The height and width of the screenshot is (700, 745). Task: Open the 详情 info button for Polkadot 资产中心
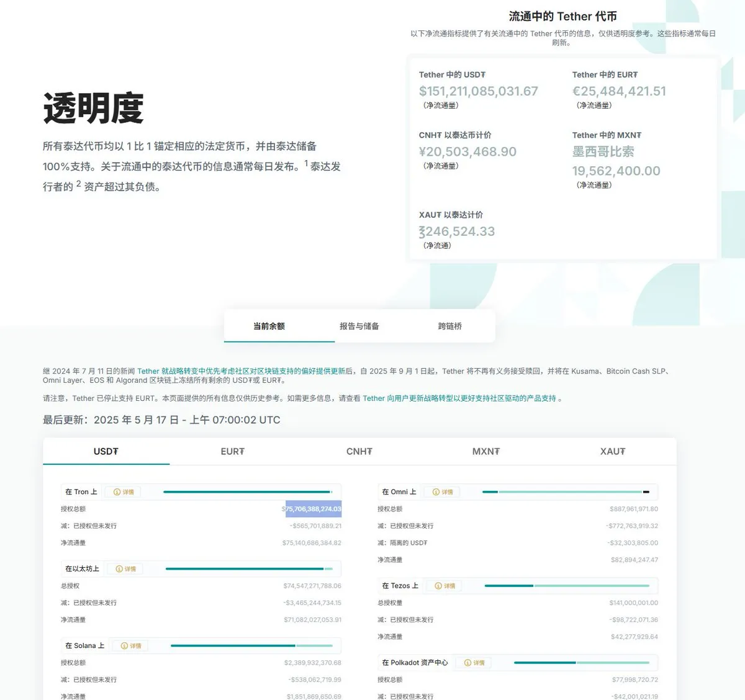[474, 663]
